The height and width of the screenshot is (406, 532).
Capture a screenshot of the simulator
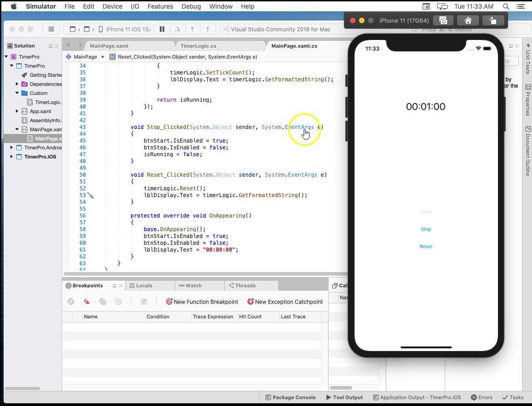443,20
